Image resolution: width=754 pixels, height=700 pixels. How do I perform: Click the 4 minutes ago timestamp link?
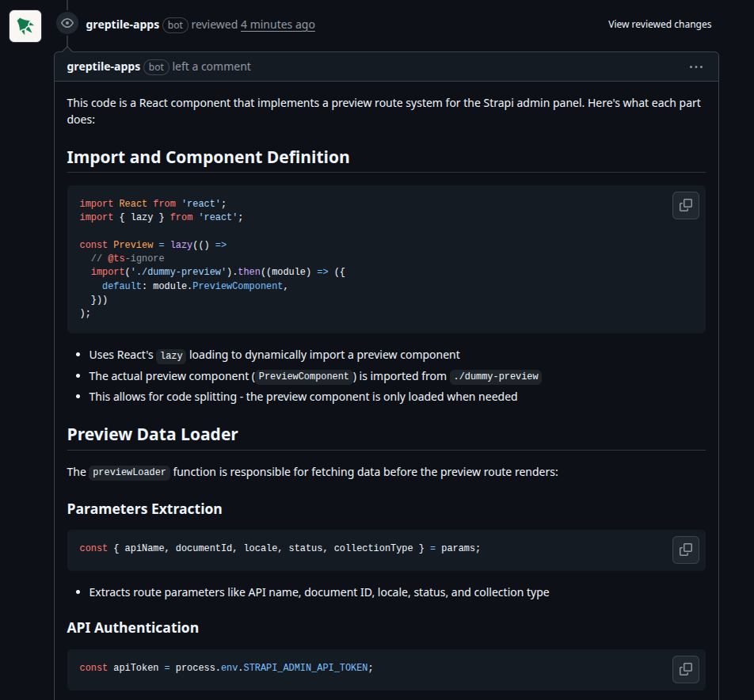pyautogui.click(x=277, y=25)
